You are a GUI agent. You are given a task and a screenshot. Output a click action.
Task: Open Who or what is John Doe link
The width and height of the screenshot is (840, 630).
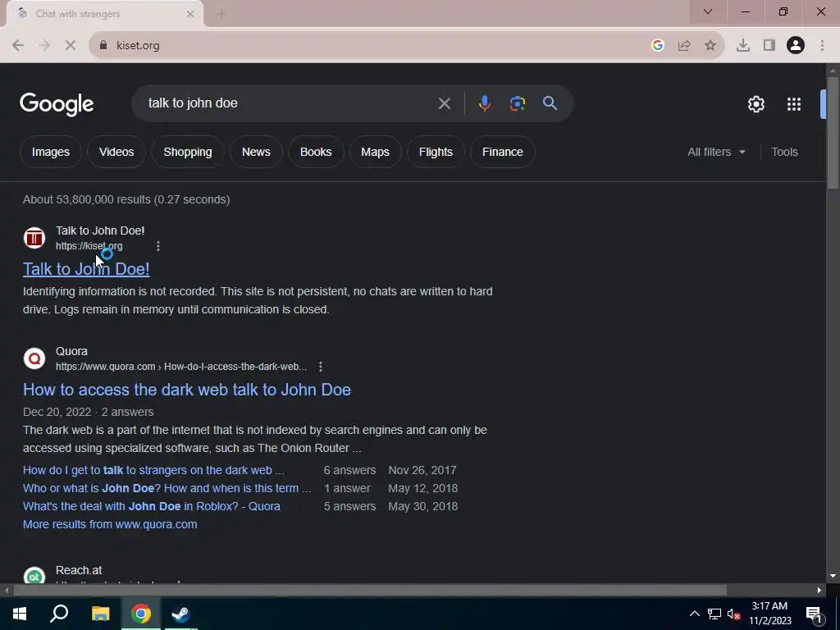(167, 489)
